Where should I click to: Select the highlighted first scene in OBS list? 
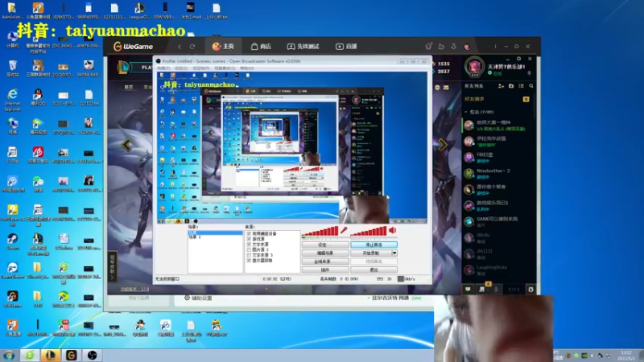coord(215,232)
